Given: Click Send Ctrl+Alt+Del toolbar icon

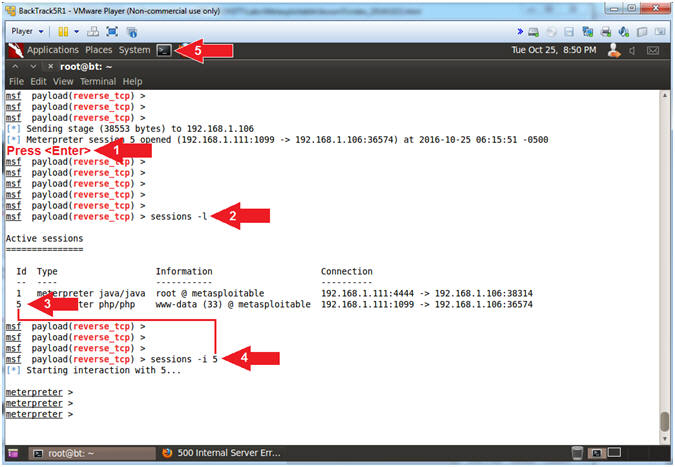Looking at the screenshot, I should [93, 31].
